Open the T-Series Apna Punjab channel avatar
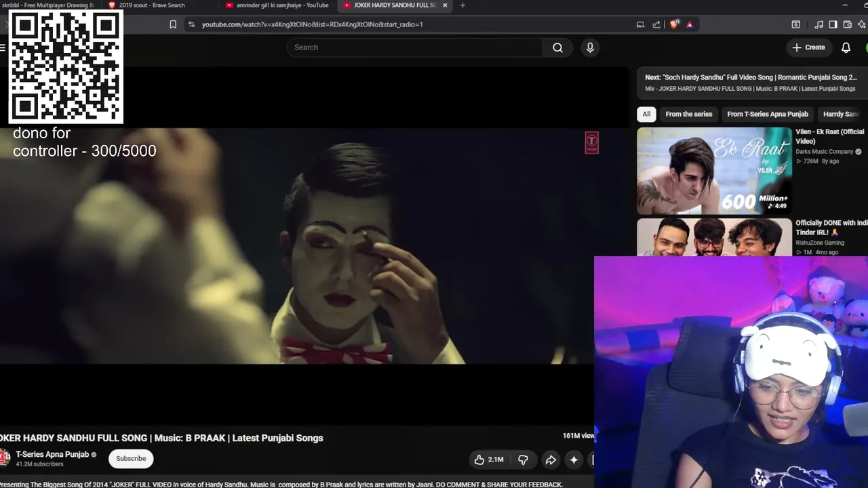868x488 pixels. click(4, 458)
